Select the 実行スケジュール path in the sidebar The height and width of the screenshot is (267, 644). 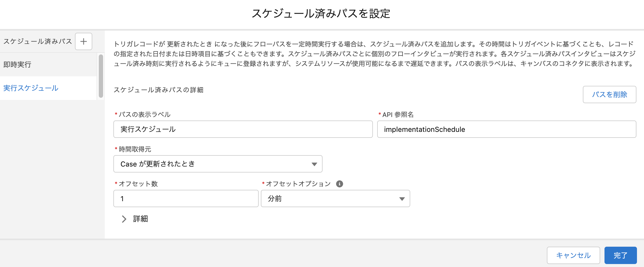31,88
